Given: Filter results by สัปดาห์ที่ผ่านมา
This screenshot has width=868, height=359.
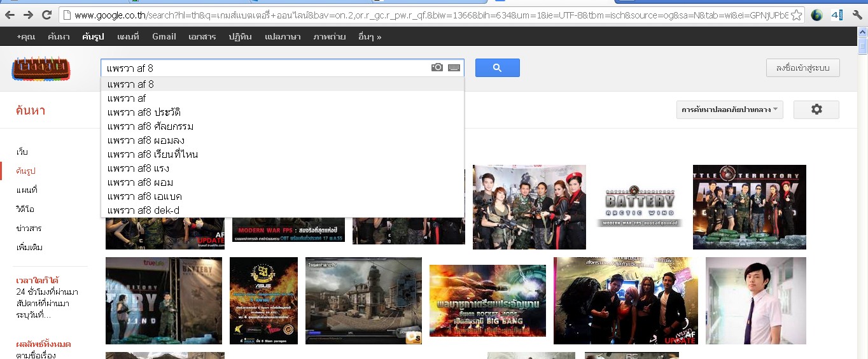Looking at the screenshot, I should point(43,304).
